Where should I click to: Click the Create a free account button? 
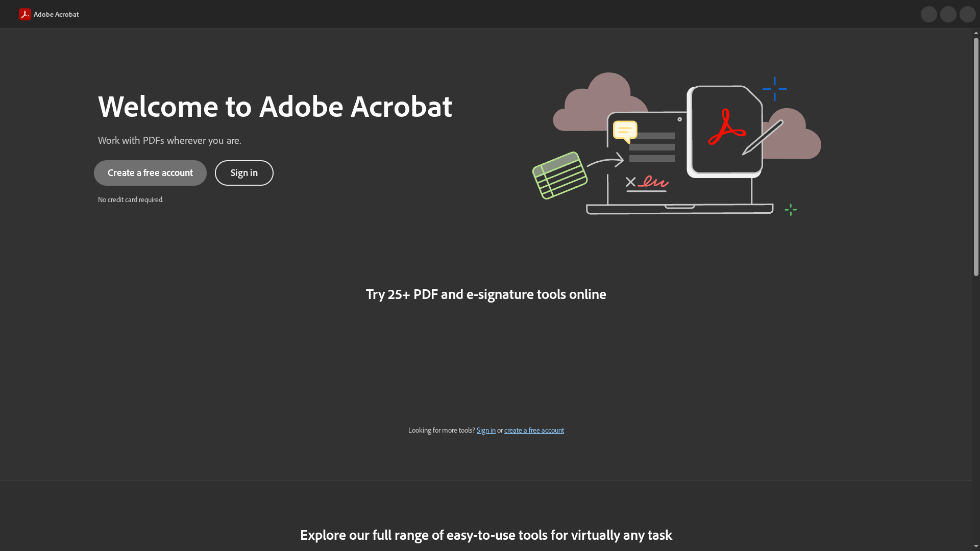click(x=150, y=172)
